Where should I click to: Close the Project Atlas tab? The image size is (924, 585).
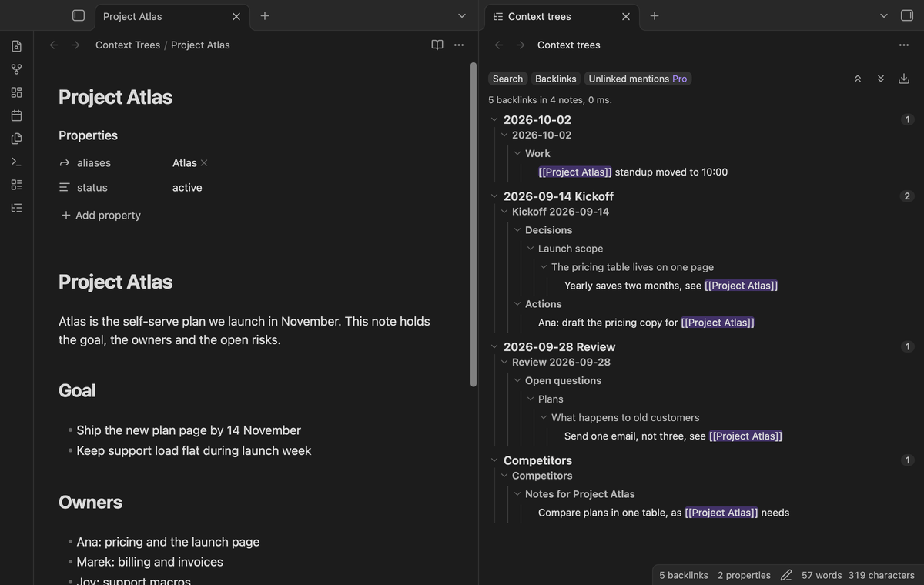236,16
